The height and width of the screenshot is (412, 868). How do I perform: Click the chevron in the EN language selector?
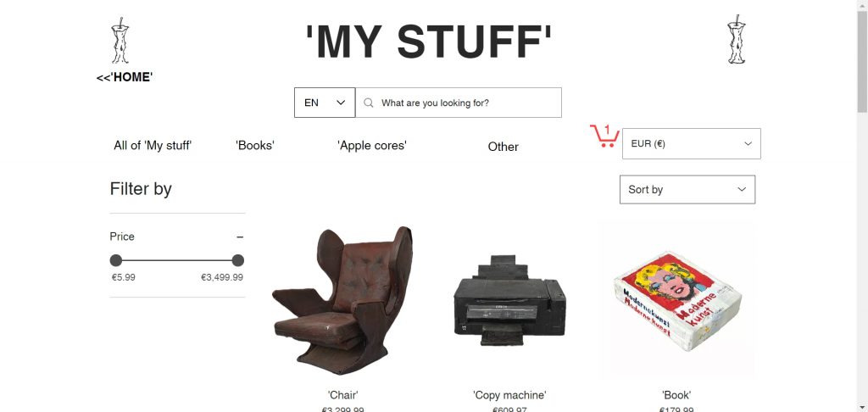coord(341,103)
